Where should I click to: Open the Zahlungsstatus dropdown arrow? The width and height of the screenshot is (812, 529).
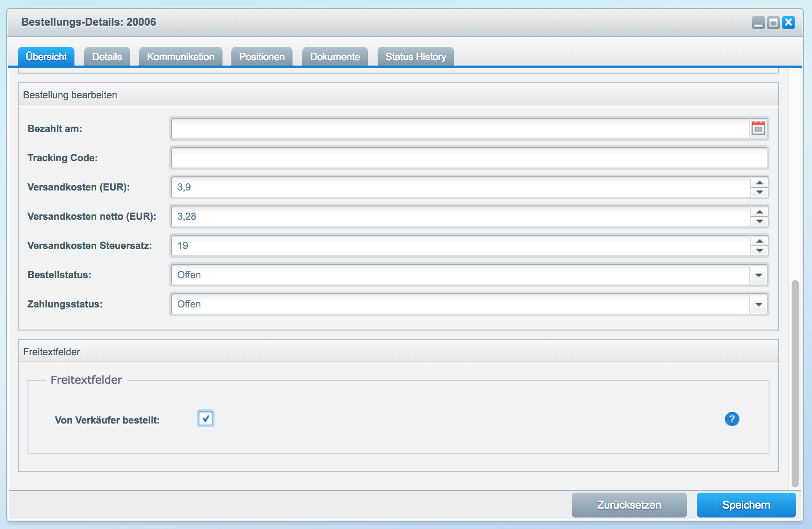pos(758,304)
